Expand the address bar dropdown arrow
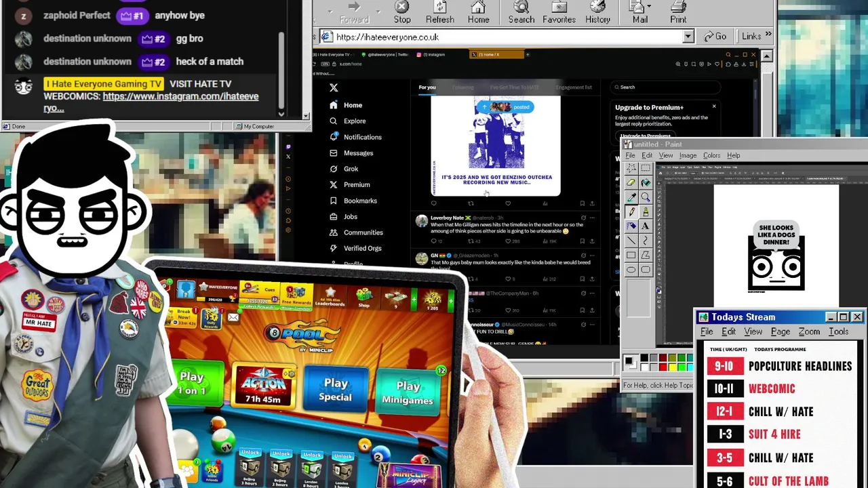The image size is (868, 488). click(688, 37)
